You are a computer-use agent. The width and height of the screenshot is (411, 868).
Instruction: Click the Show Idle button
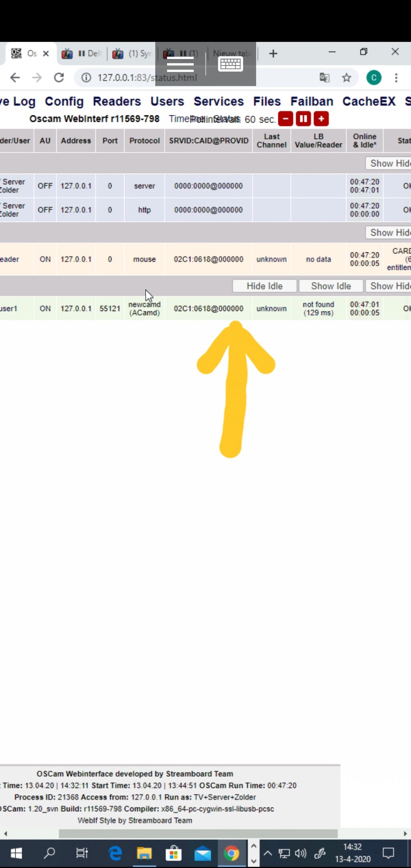(331, 286)
